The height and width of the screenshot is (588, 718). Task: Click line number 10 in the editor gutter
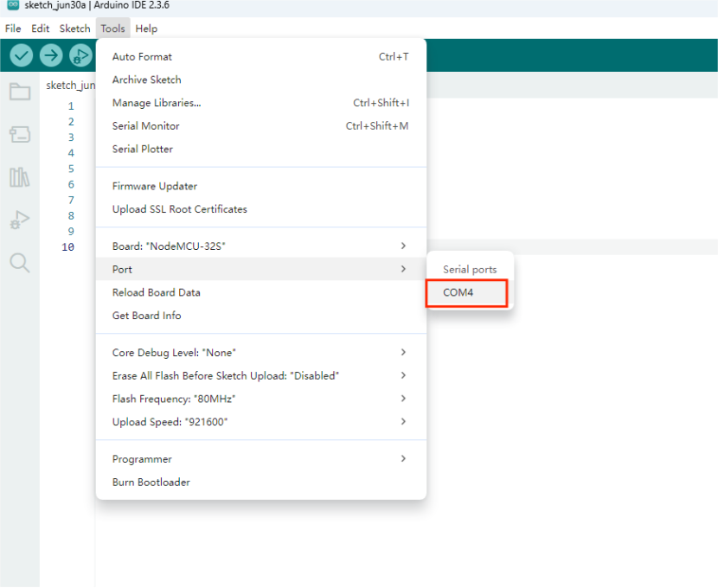(x=67, y=247)
